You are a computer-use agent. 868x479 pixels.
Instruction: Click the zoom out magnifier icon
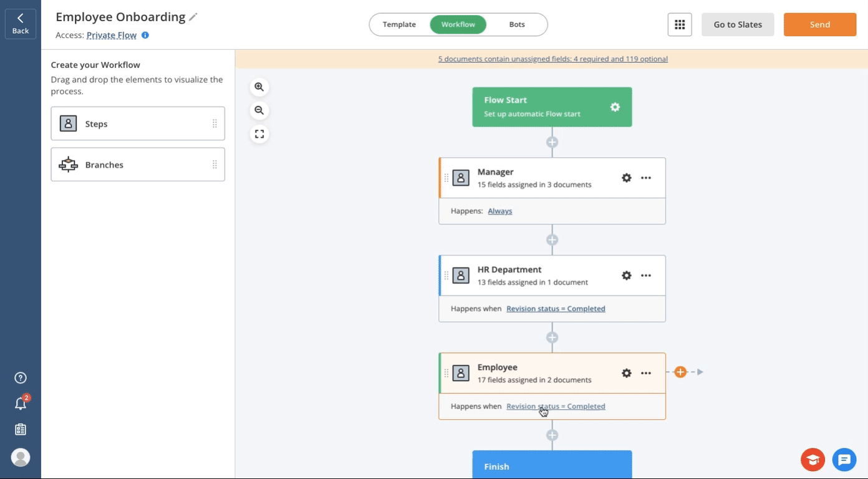coord(259,110)
